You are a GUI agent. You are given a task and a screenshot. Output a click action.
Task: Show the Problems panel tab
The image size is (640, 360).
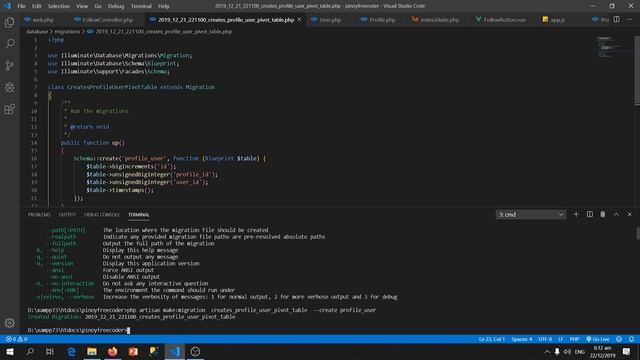tap(39, 215)
